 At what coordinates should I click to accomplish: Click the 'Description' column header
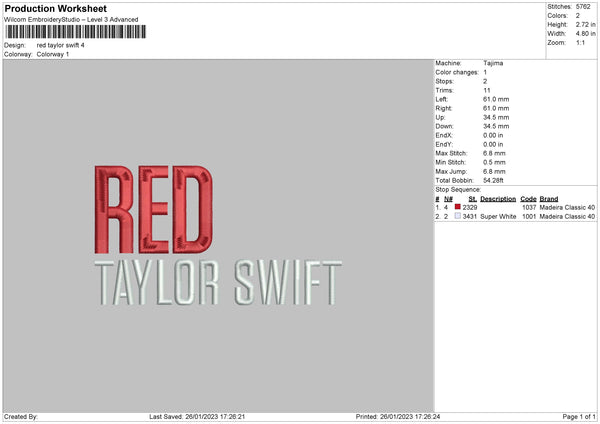pyautogui.click(x=498, y=199)
